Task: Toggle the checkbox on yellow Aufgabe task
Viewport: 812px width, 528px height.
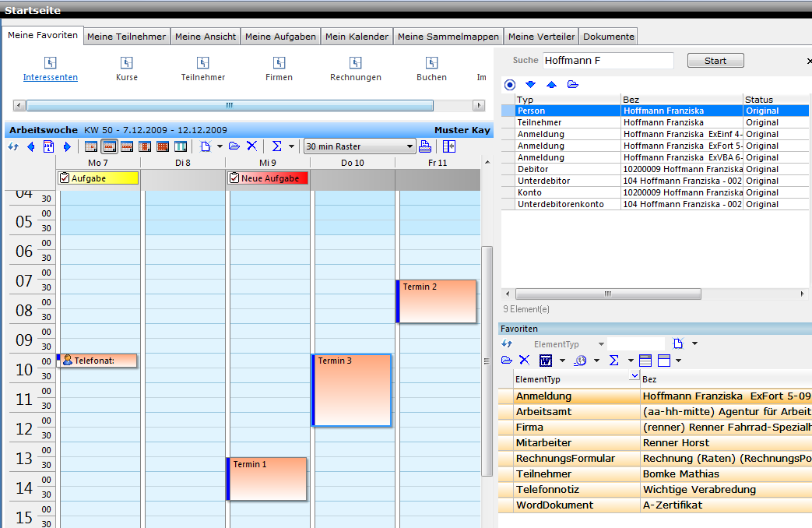Action: [x=65, y=178]
